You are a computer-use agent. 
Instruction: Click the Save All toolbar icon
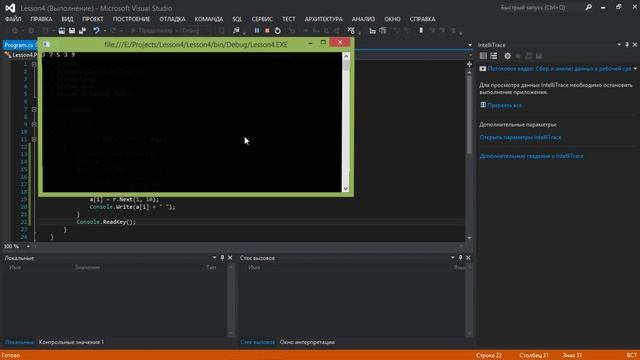(x=82, y=30)
